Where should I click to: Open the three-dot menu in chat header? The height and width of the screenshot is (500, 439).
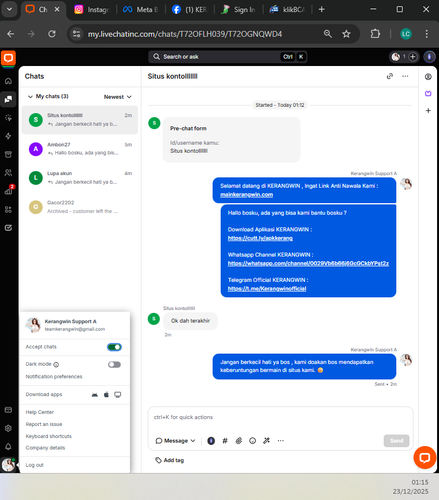[x=405, y=76]
